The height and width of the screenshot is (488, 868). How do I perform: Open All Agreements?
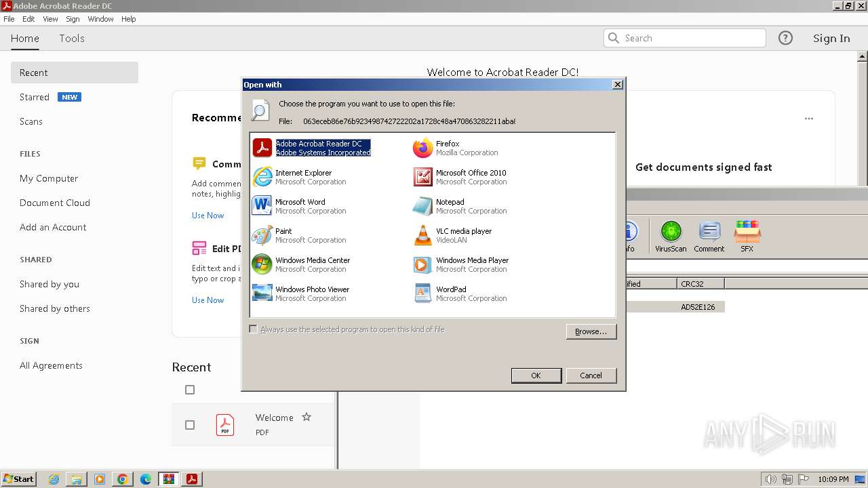coord(51,365)
